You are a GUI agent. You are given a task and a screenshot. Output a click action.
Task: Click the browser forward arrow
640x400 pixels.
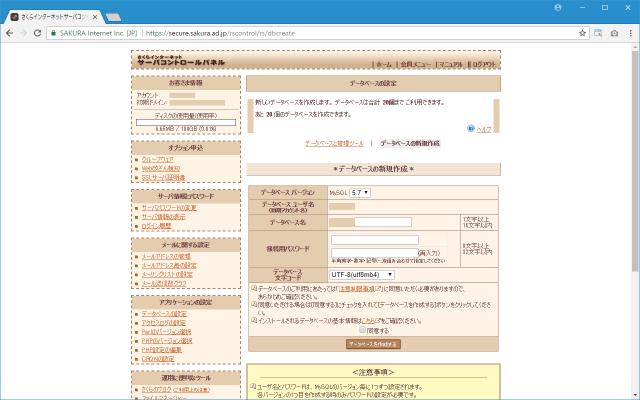point(23,33)
